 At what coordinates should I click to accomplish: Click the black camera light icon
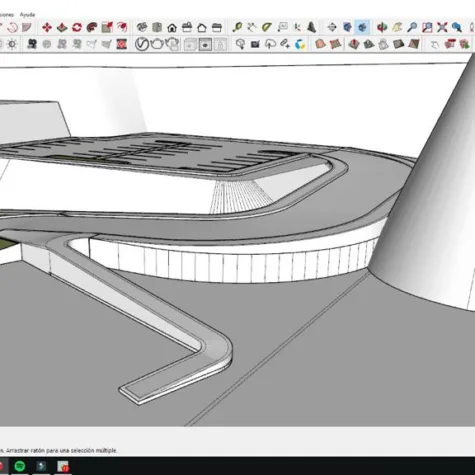pos(32,44)
